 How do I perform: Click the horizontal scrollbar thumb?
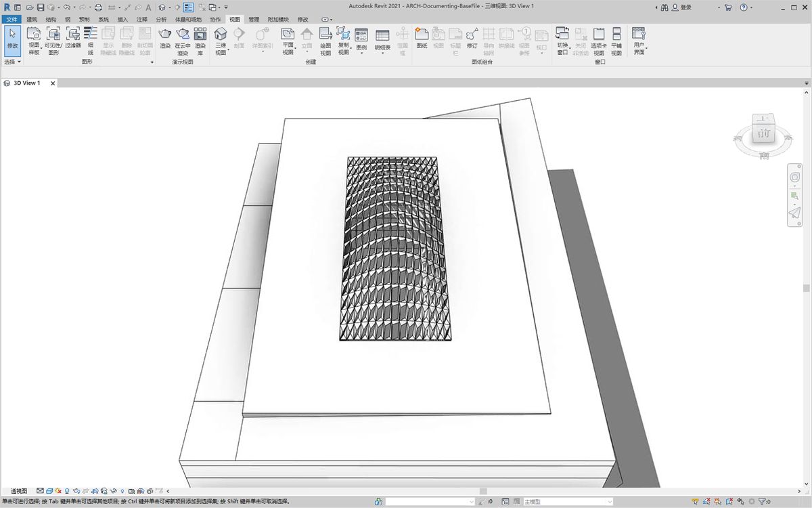point(483,491)
